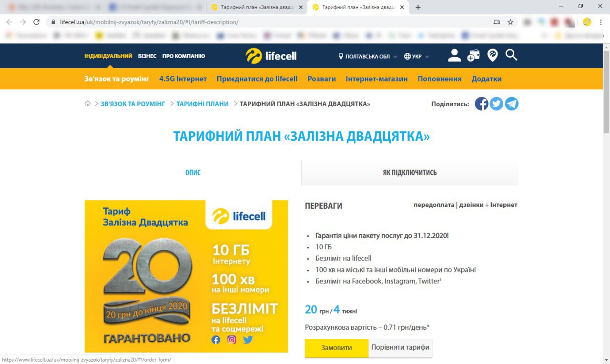The image size is (610, 364).
Task: Switch to the Опис tab
Action: [x=193, y=172]
